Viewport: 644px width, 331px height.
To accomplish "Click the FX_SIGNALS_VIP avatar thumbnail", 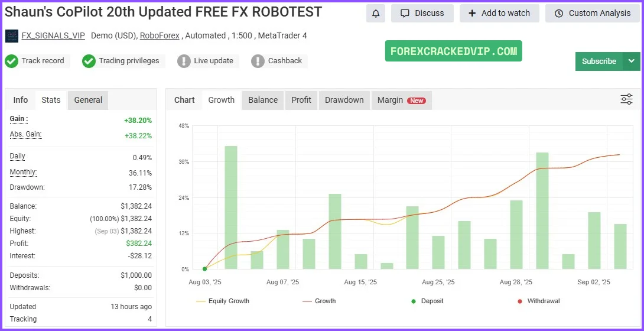I will pyautogui.click(x=12, y=36).
